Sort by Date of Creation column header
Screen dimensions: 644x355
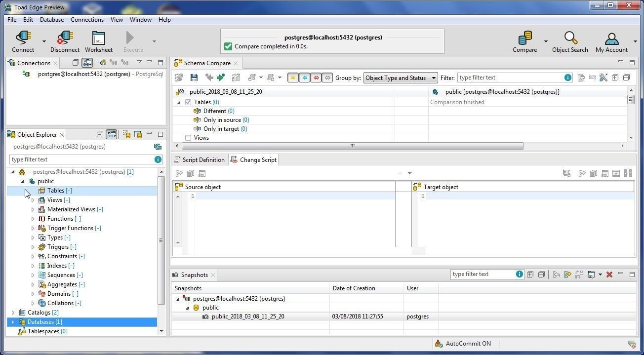click(x=366, y=288)
